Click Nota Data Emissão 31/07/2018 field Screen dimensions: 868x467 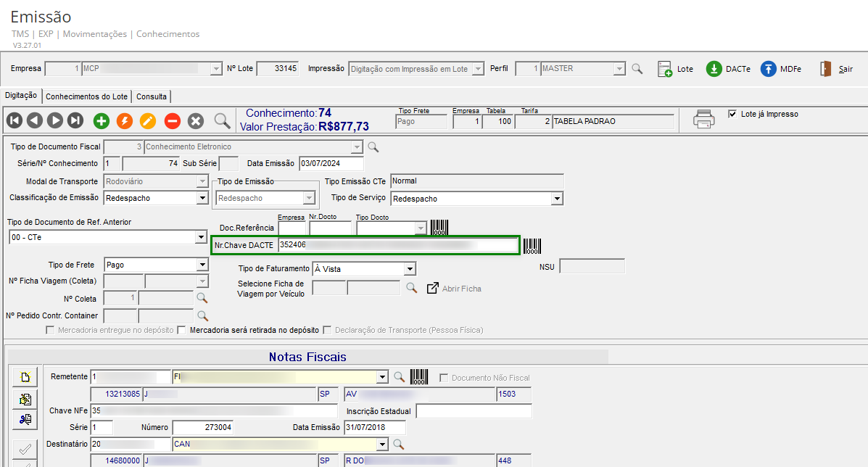[x=375, y=428]
